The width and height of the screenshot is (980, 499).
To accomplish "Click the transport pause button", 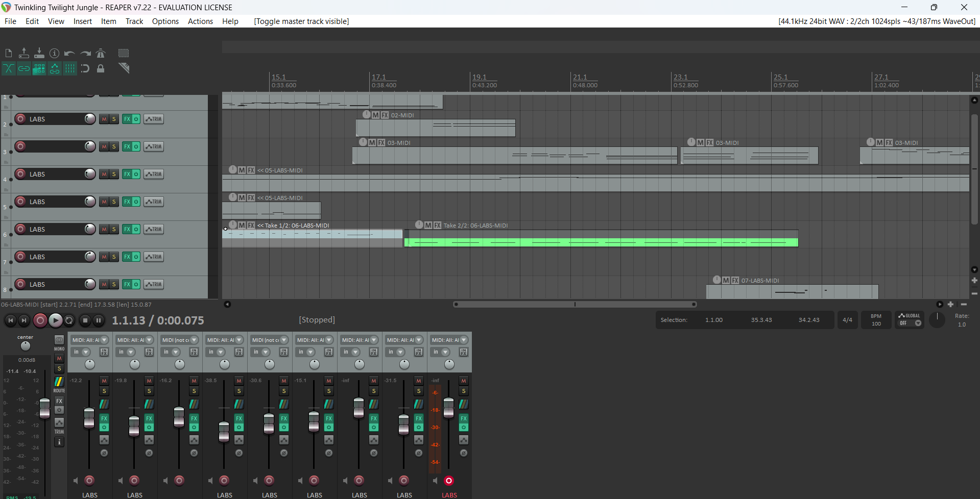I will (x=99, y=320).
